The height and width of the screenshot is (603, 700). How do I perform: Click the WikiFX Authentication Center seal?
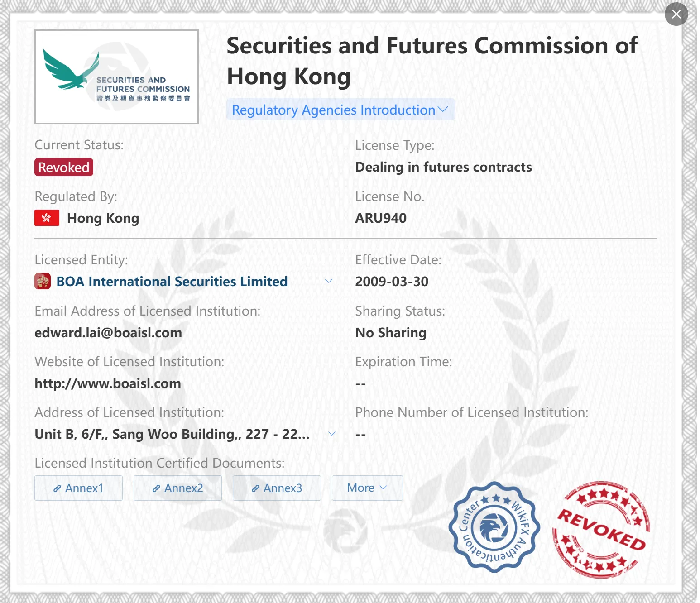click(x=494, y=527)
